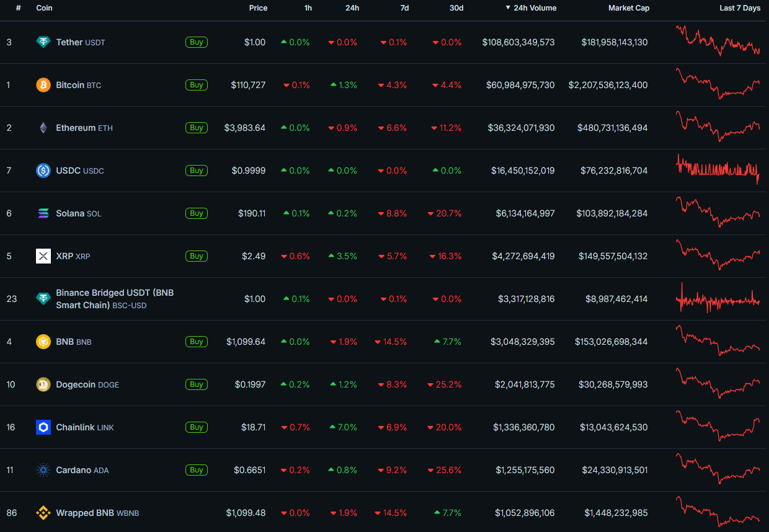The height and width of the screenshot is (532, 769).
Task: Click the Bitcoin logo icon
Action: pyautogui.click(x=43, y=85)
